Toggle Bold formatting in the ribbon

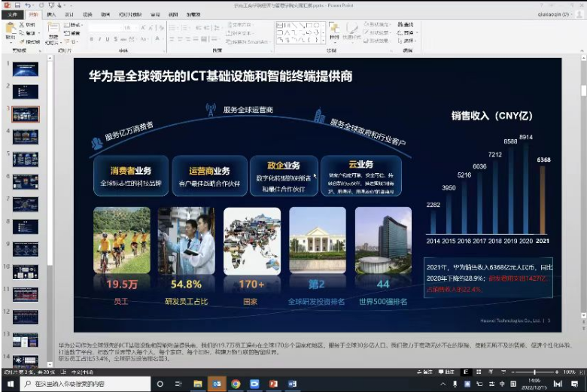(90, 39)
